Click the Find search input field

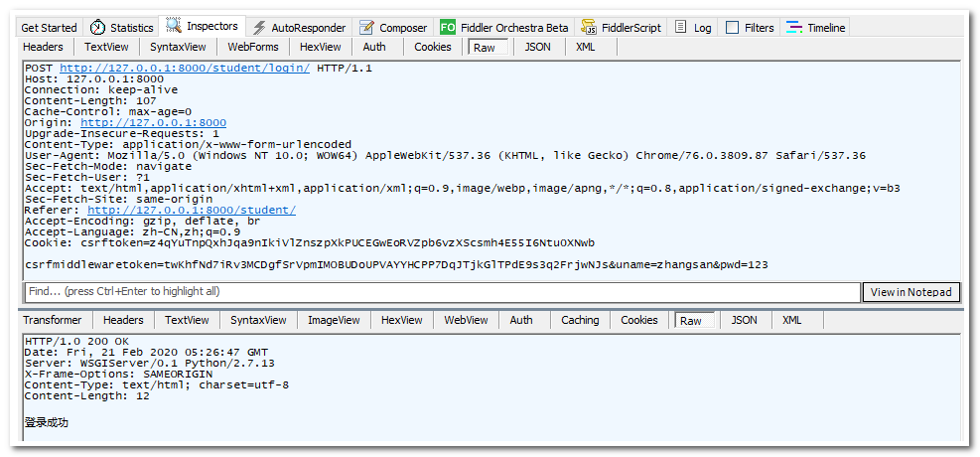point(443,292)
